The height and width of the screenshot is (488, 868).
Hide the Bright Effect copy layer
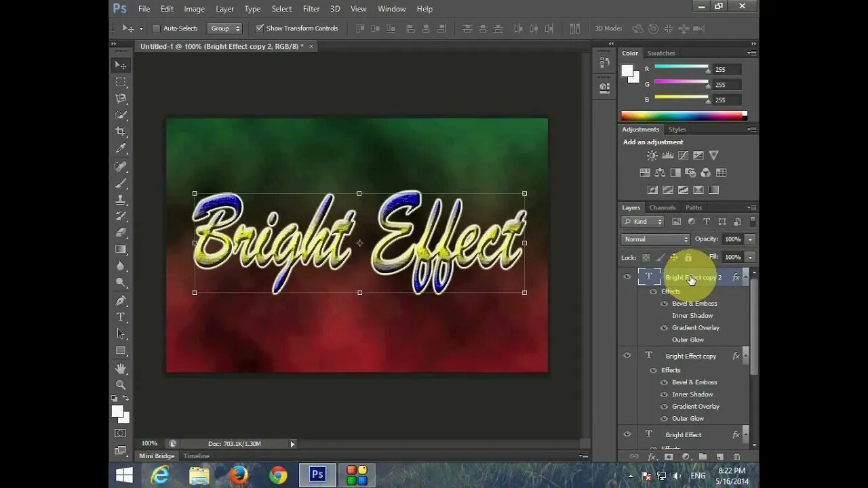click(627, 355)
